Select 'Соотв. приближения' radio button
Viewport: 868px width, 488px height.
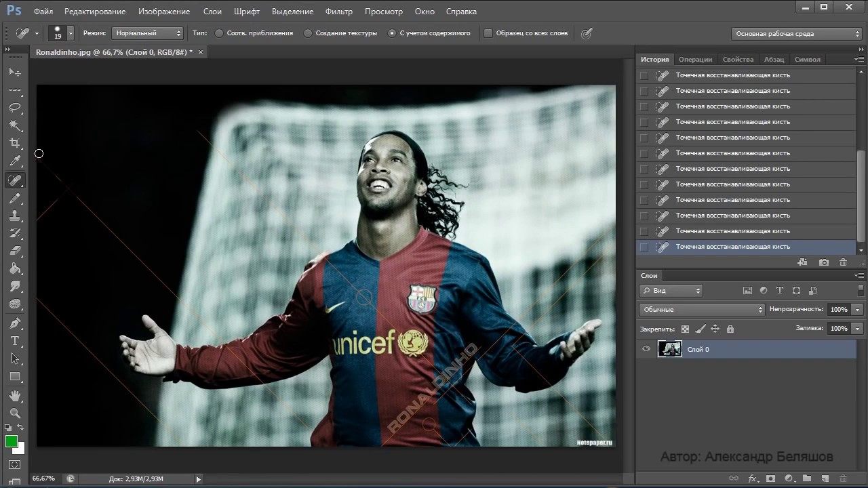click(x=219, y=33)
